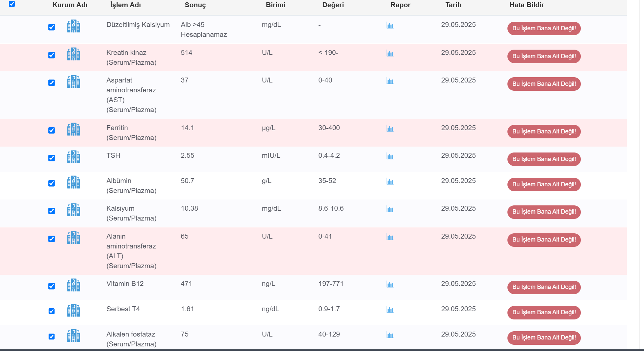Click the Tarih column header
This screenshot has width=644, height=351.
point(453,5)
